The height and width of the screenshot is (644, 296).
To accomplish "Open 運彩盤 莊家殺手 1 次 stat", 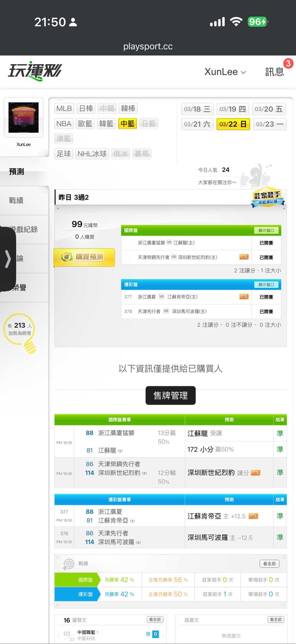I will (218, 594).
